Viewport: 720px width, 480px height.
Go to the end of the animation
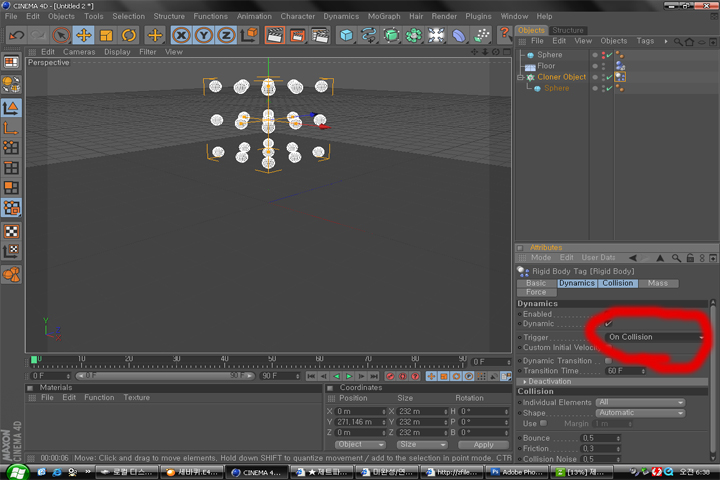374,376
